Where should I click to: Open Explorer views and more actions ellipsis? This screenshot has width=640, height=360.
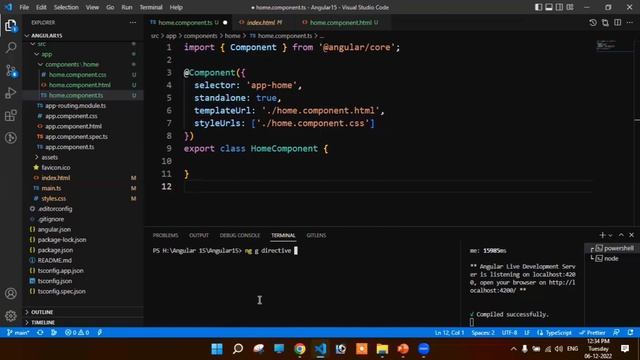click(133, 22)
